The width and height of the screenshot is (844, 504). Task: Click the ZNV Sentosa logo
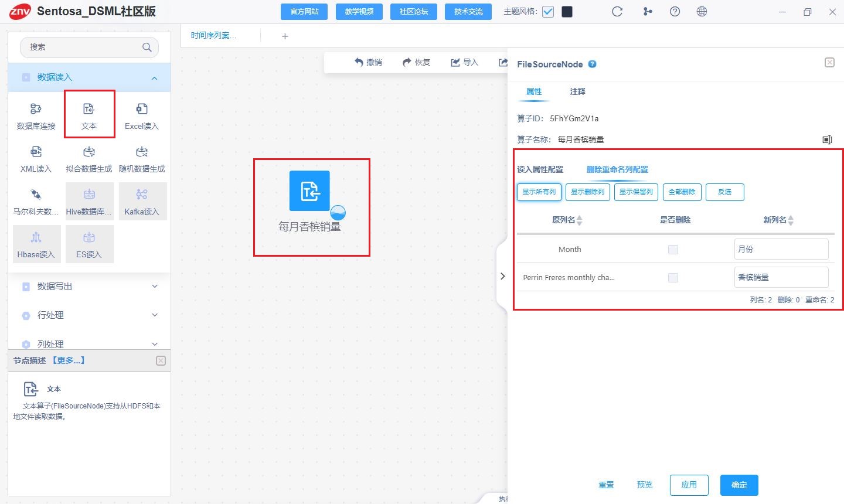pos(20,11)
